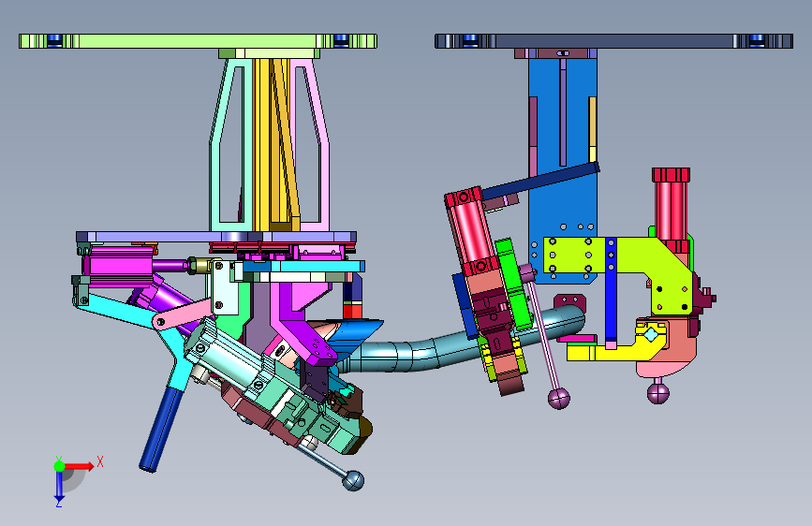Click the red X axis arrow of the triad
The image size is (812, 526).
coord(80,466)
